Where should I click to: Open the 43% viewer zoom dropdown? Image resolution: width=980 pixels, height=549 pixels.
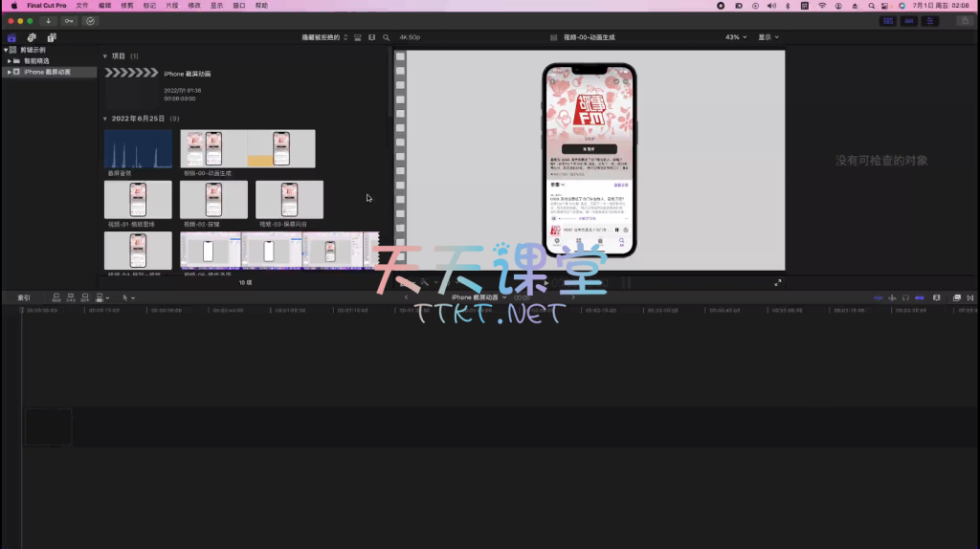coord(735,37)
